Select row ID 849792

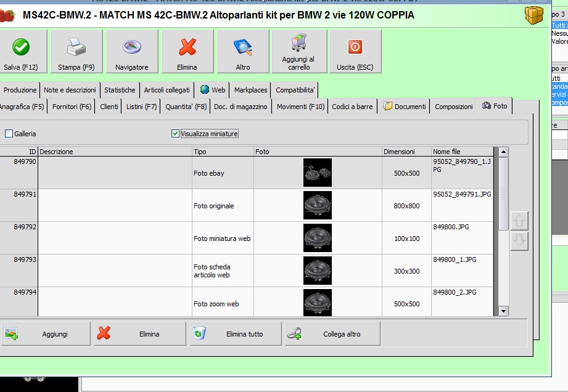[x=246, y=238]
